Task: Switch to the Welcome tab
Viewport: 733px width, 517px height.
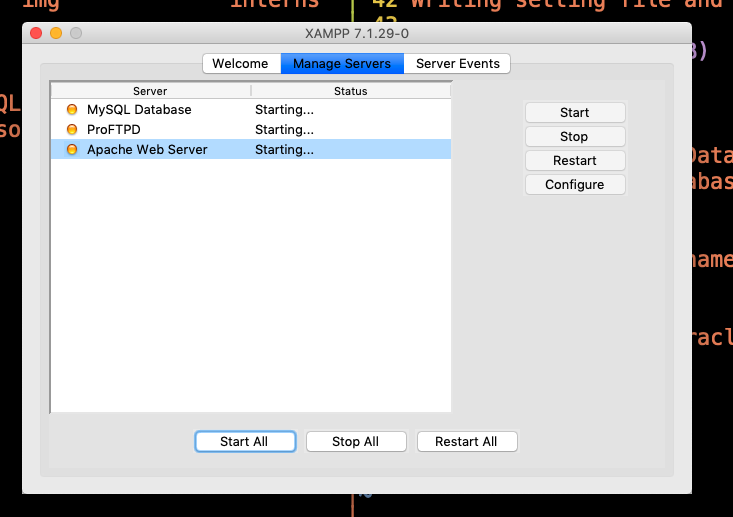Action: [241, 64]
